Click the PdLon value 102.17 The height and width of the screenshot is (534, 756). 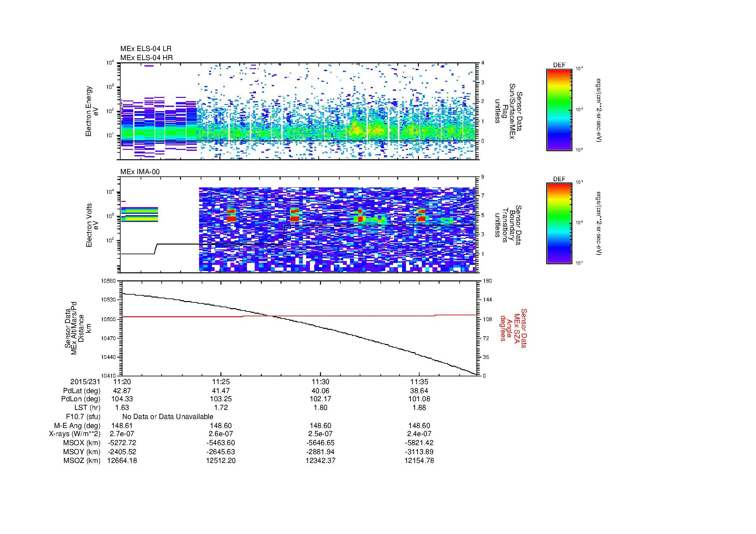tap(320, 399)
